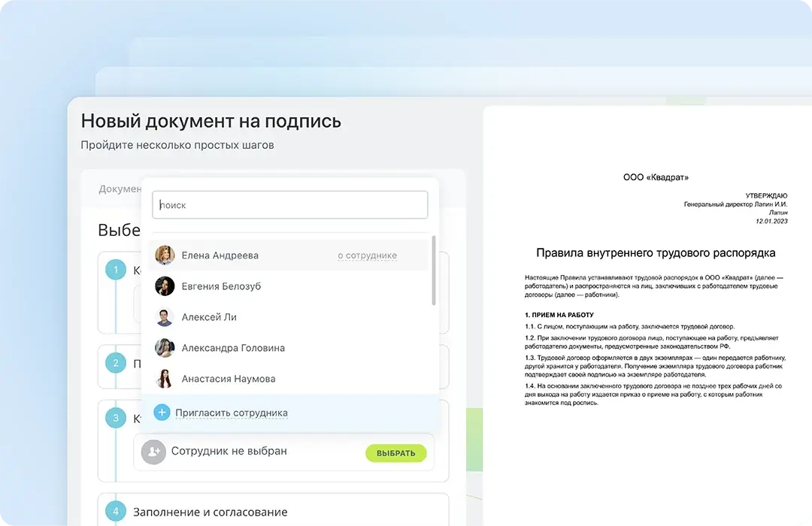Click the step 4 circle marker

pos(116,512)
